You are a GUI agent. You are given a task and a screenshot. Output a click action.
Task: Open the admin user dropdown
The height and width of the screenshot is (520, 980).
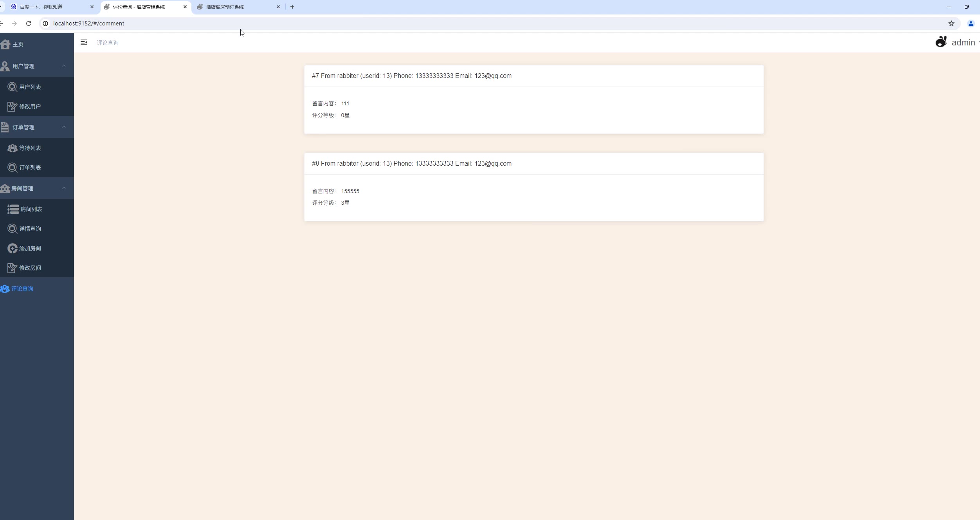point(963,42)
